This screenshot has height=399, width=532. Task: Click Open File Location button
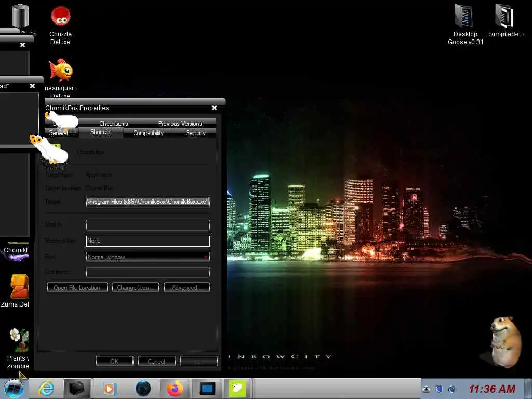77,287
